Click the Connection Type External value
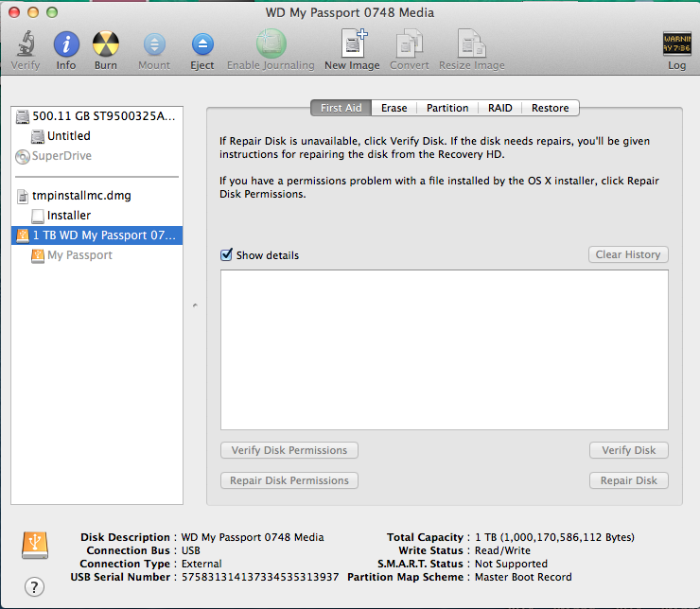This screenshot has height=609, width=700. [201, 564]
